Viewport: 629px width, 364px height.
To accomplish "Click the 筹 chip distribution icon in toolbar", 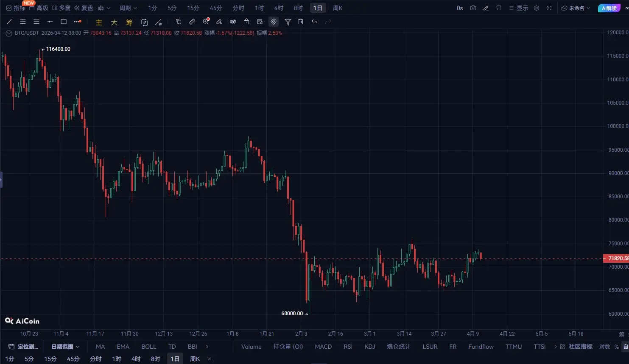I will point(129,22).
